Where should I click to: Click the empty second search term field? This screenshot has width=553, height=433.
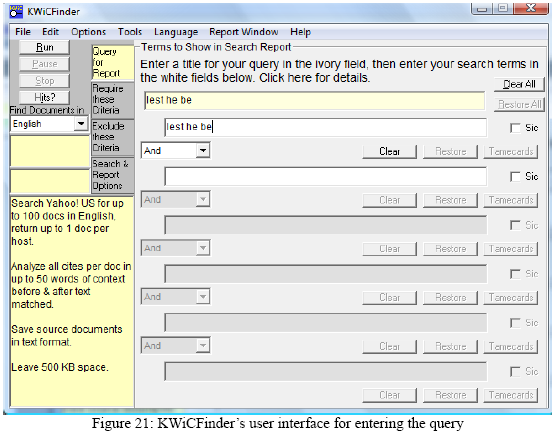click(326, 176)
